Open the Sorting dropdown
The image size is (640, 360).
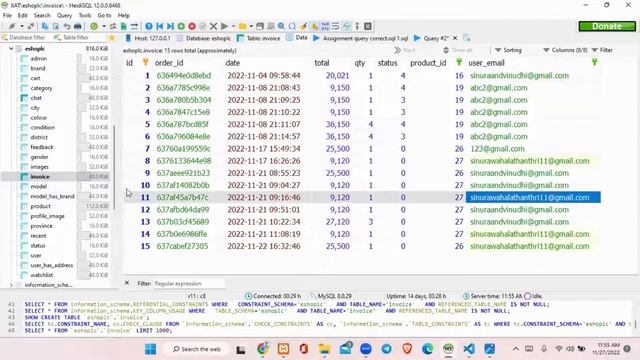pos(508,50)
